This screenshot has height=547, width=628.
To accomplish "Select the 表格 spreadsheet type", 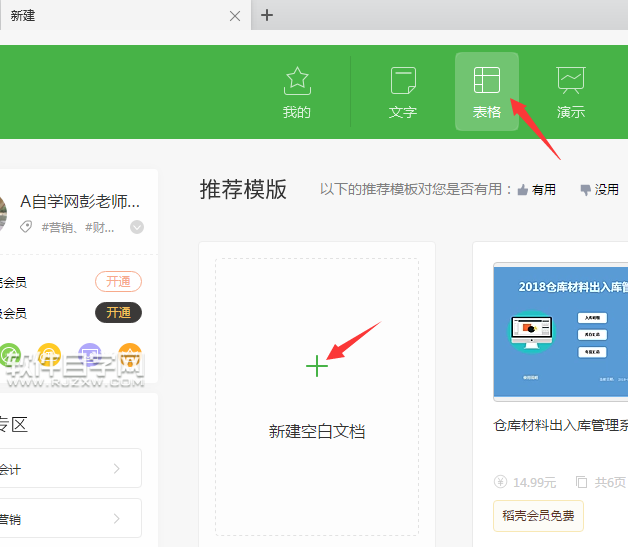I will click(487, 92).
